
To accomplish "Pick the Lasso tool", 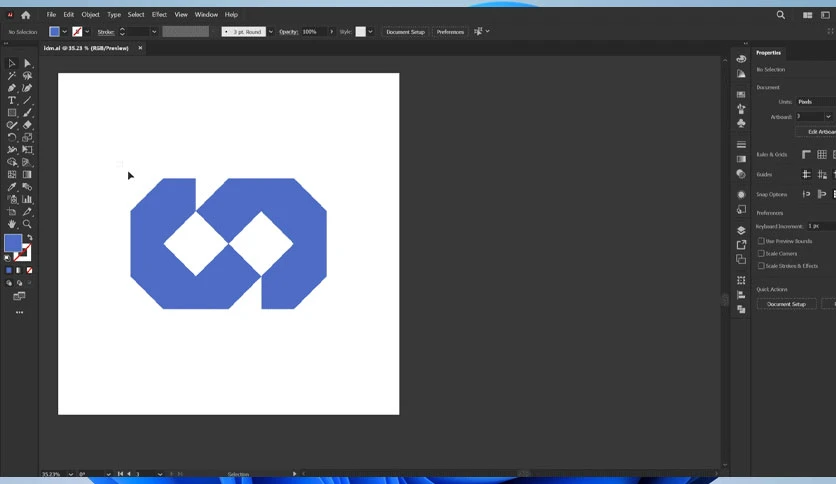I will (x=27, y=76).
